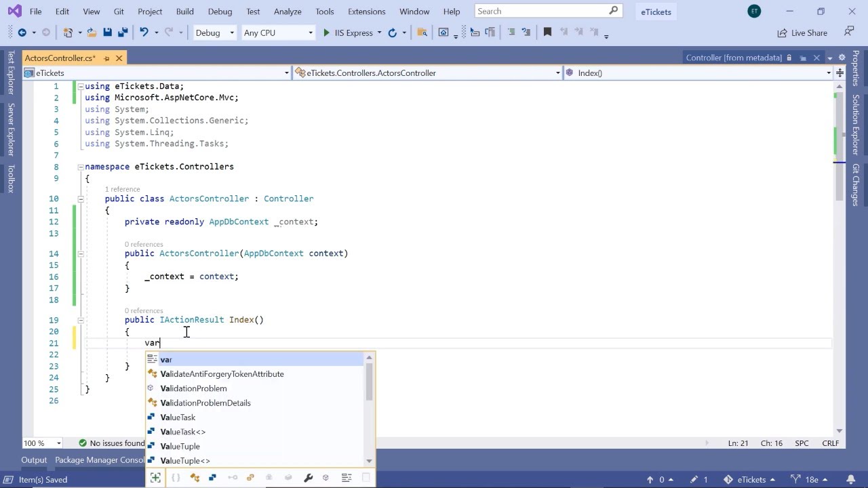868x488 pixels.
Task: Open the Analyze menu
Action: coord(288,12)
